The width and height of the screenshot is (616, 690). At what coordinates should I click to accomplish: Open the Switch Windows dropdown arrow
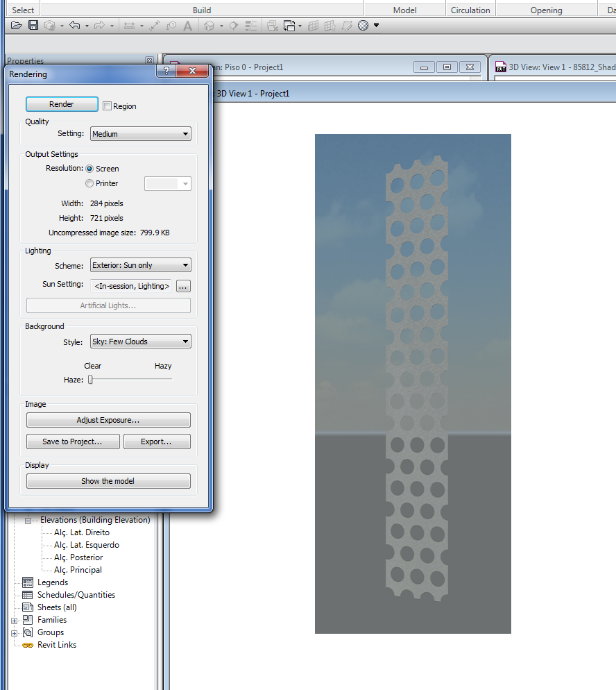pyautogui.click(x=300, y=26)
